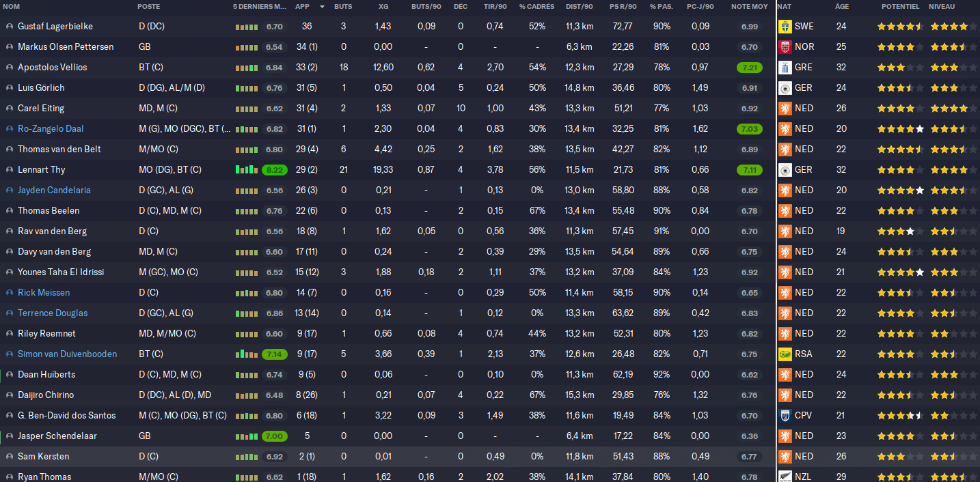Image resolution: width=980 pixels, height=482 pixels.
Task: Open Thomas van den Belt's profile
Action: pyautogui.click(x=61, y=150)
